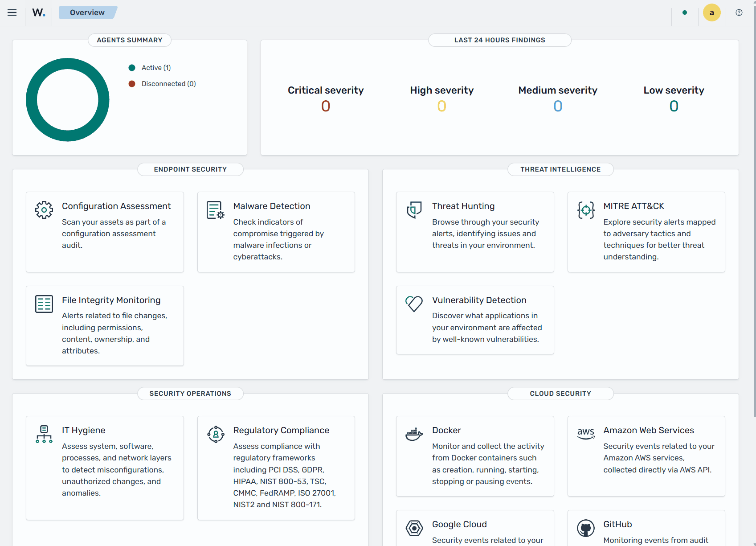Open the Configuration Assessment module
The width and height of the screenshot is (756, 546).
click(105, 232)
